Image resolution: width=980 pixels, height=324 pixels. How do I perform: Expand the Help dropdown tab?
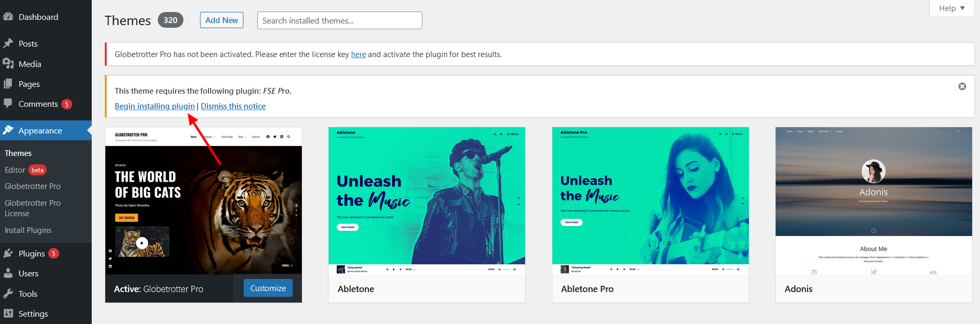tap(951, 8)
